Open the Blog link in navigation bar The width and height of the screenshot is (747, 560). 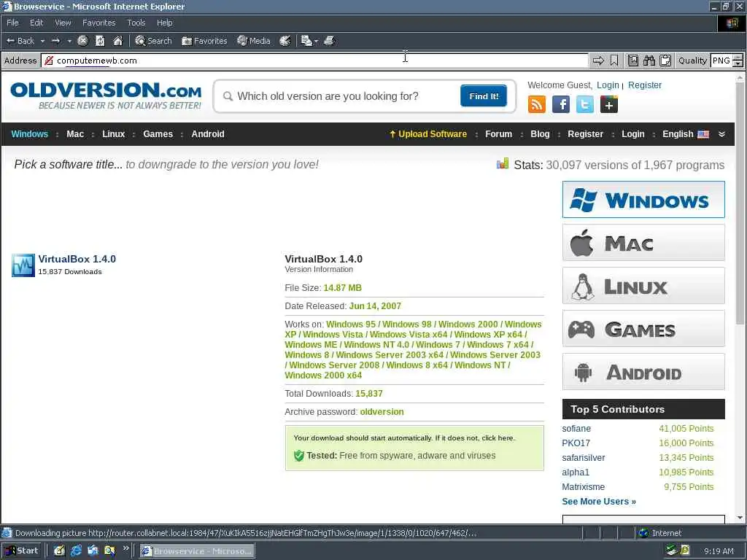540,134
